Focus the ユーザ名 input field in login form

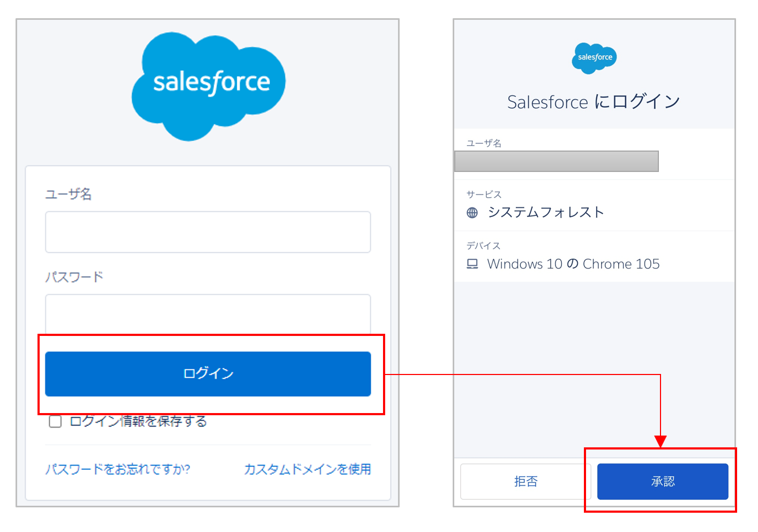pos(208,232)
